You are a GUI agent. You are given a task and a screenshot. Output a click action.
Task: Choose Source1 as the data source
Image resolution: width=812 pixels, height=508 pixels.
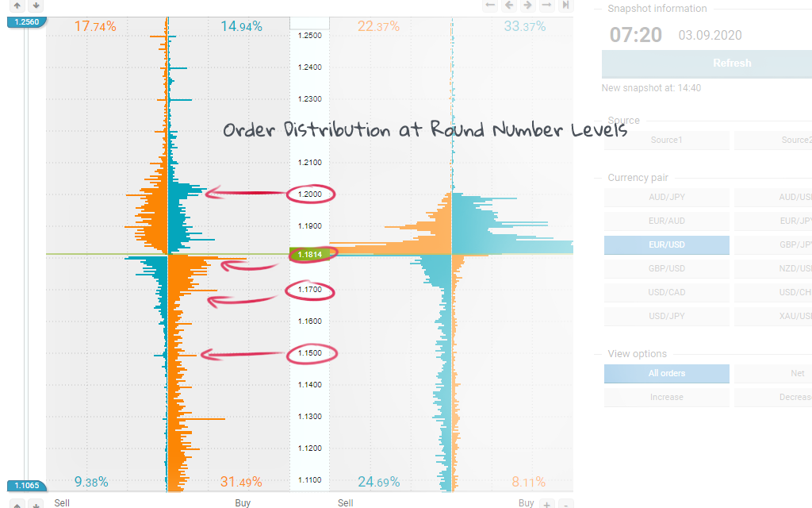coord(666,140)
